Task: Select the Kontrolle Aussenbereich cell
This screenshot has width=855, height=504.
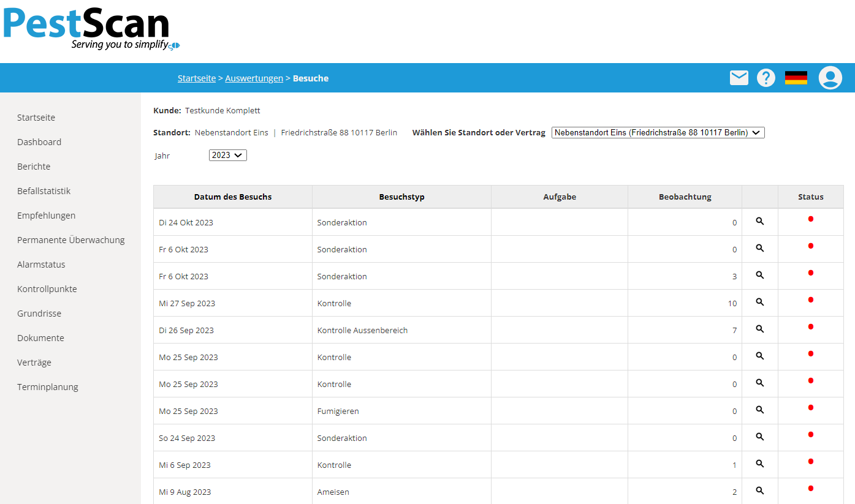Action: tap(402, 330)
